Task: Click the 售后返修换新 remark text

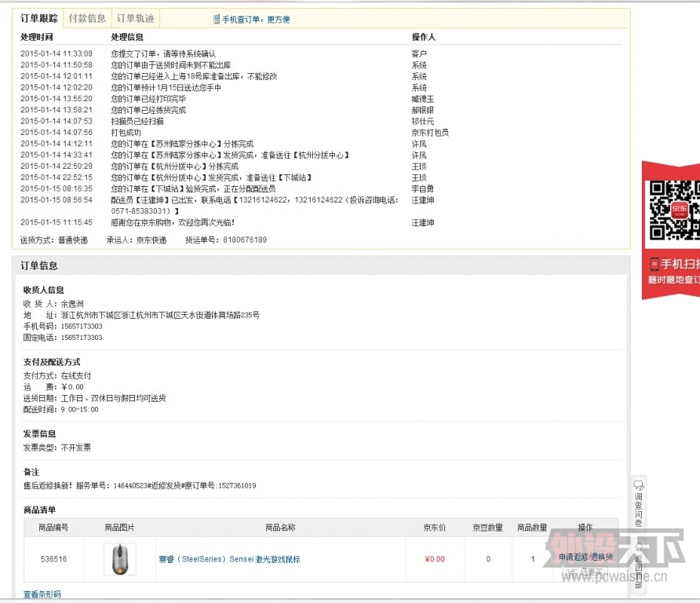Action: (140, 485)
